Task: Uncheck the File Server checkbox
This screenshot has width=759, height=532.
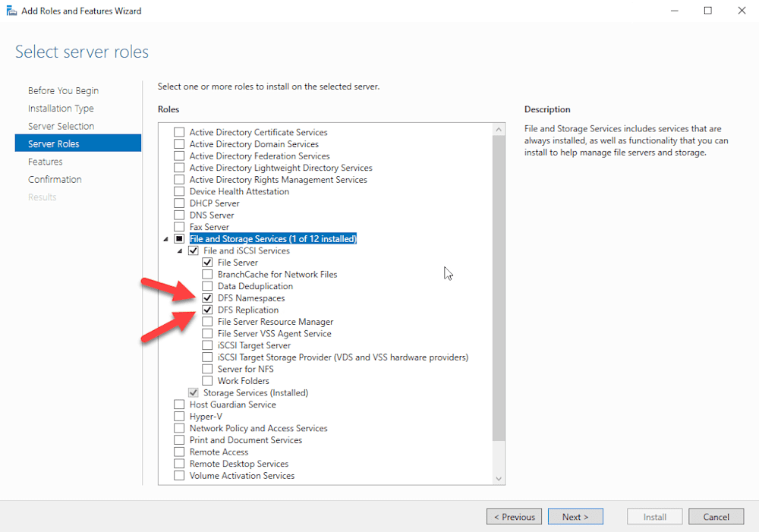Action: point(207,262)
